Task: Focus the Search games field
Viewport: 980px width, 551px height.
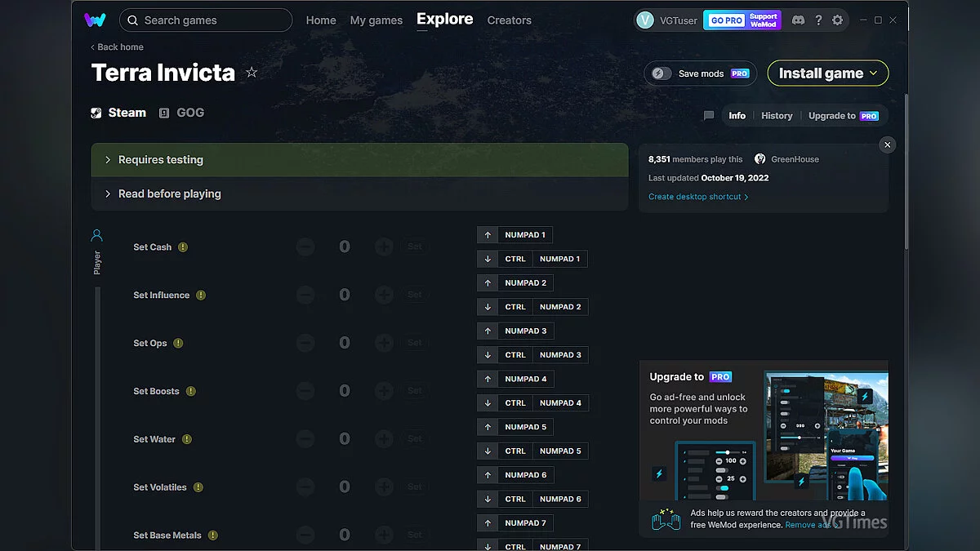Action: click(x=206, y=20)
